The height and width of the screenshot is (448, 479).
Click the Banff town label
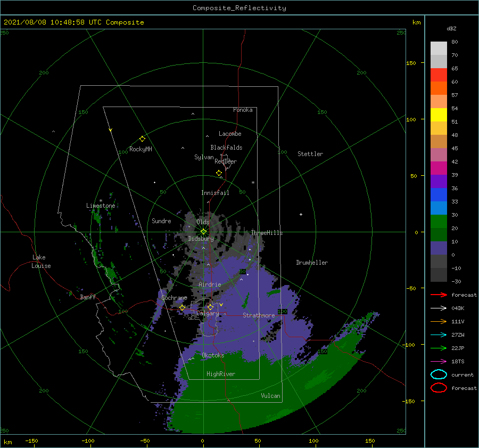pos(88,297)
